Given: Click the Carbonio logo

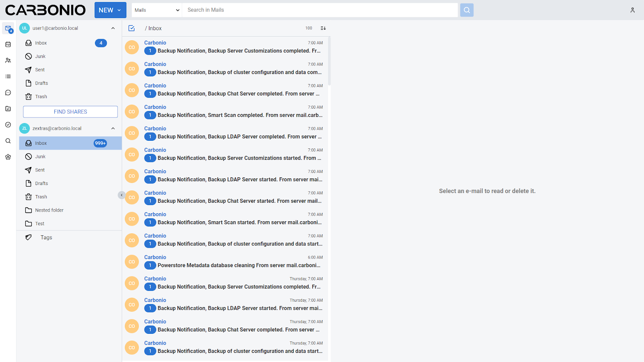Looking at the screenshot, I should 45,10.
